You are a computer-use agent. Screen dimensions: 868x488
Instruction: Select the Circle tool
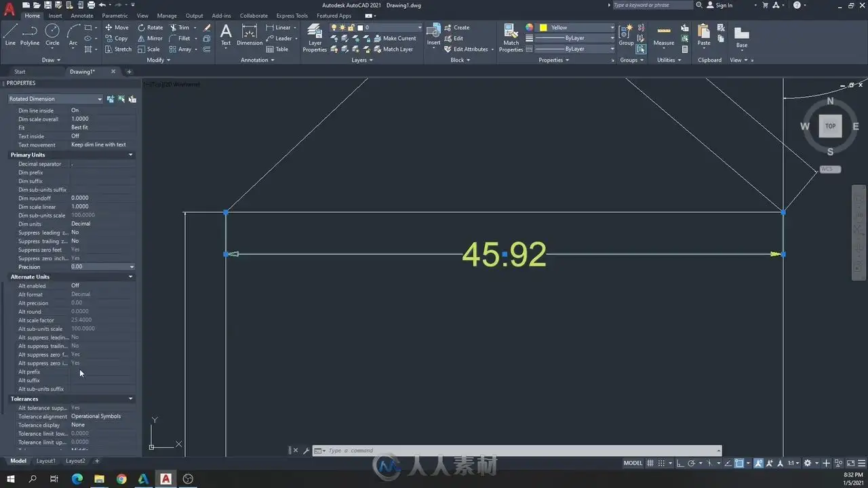(52, 35)
